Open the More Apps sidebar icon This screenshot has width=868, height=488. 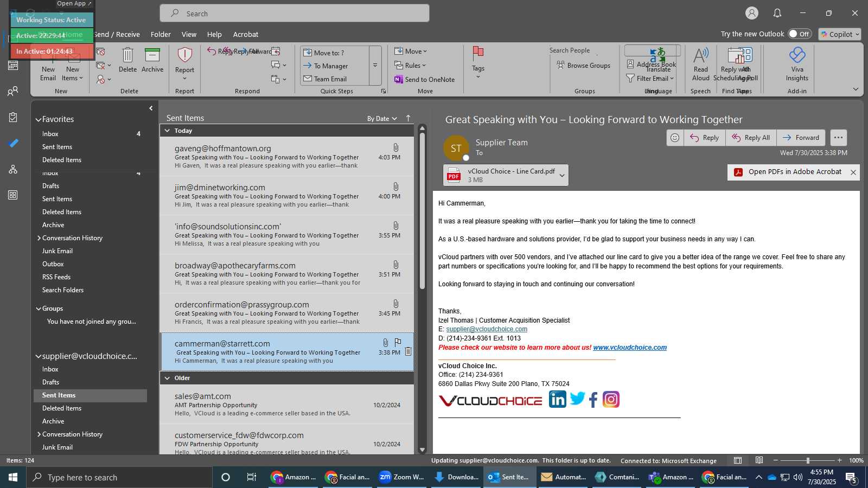point(13,195)
